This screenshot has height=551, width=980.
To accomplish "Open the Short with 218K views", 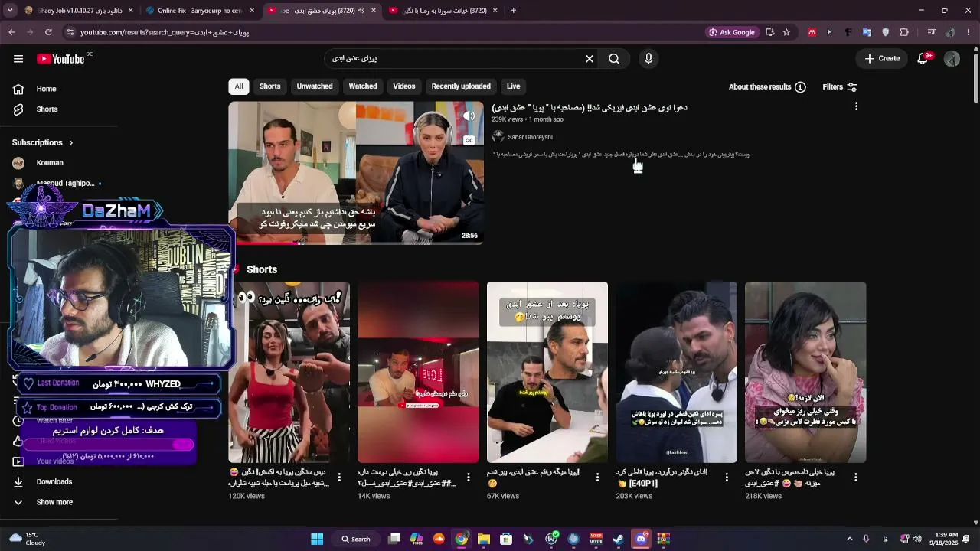I will click(805, 373).
